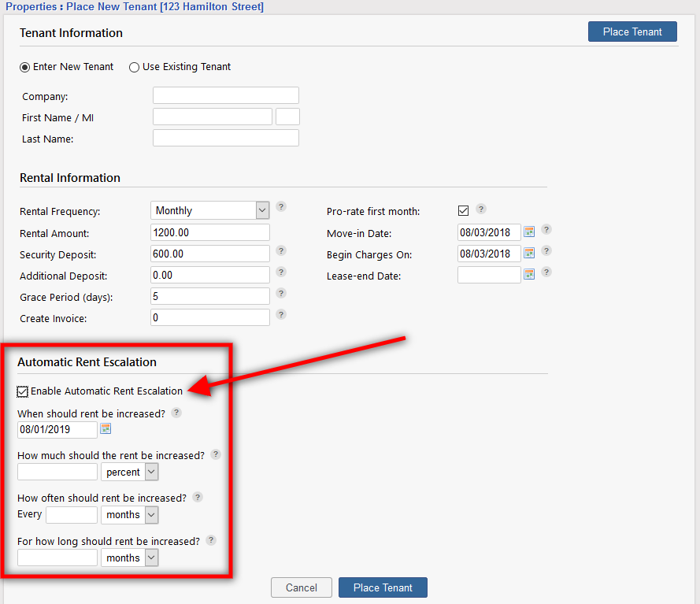This screenshot has height=604, width=700.
Task: Open the calendar picker for Begin Charges On
Action: point(528,253)
